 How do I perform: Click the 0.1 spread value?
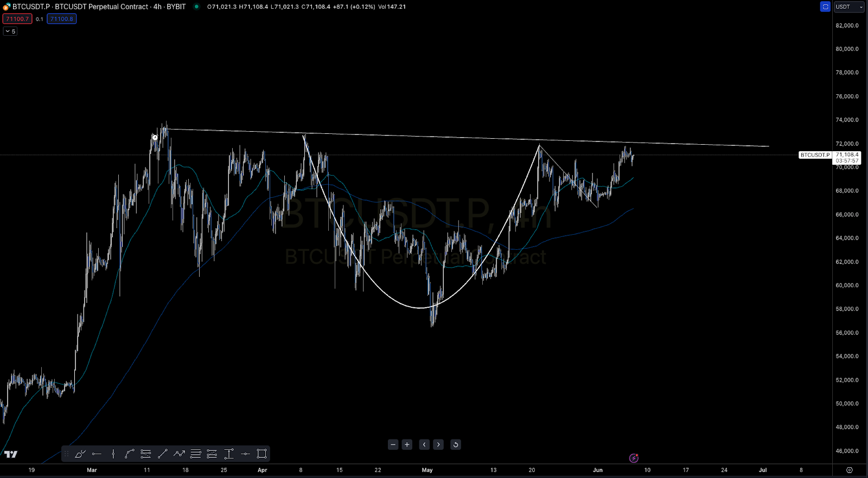40,19
